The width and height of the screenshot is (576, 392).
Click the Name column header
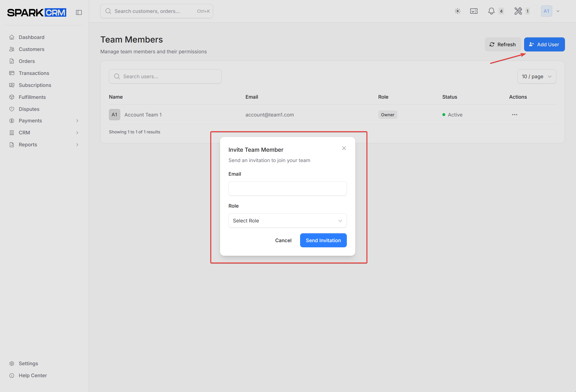click(x=116, y=97)
